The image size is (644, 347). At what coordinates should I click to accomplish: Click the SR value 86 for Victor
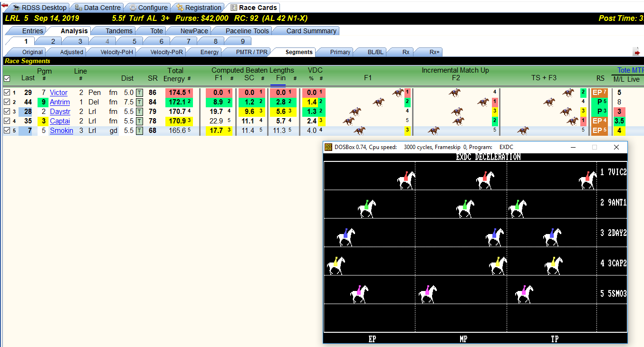click(x=153, y=93)
